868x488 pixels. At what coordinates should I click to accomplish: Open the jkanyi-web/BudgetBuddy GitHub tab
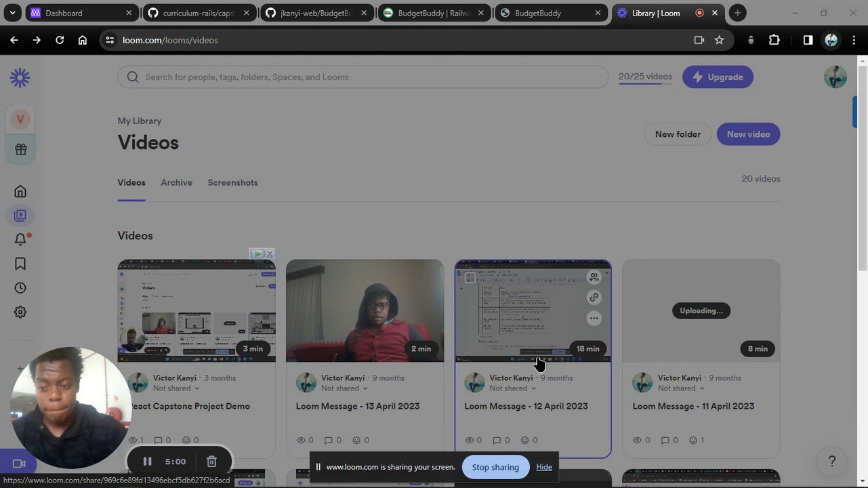pos(317,13)
